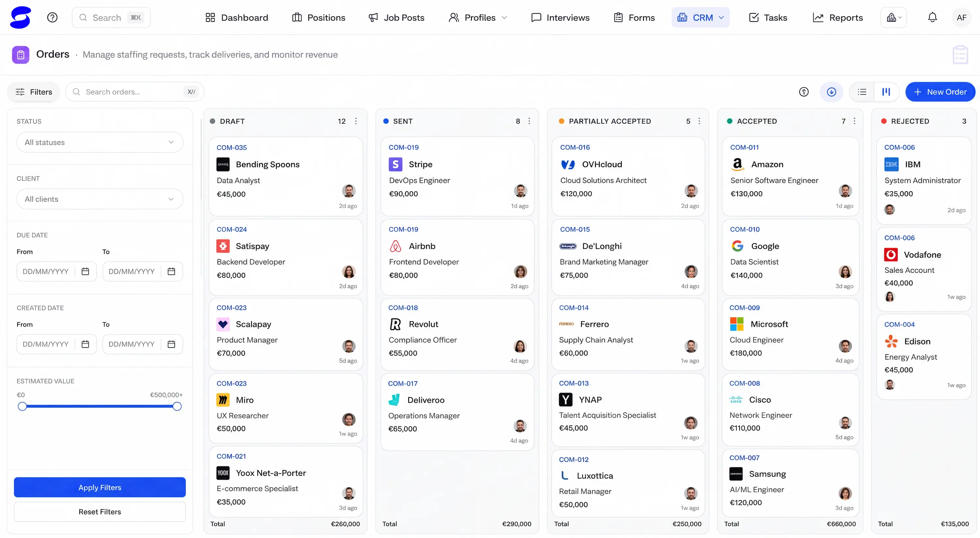The height and width of the screenshot is (538, 980).
Task: Open calendar for Created Date From field
Action: (x=85, y=344)
